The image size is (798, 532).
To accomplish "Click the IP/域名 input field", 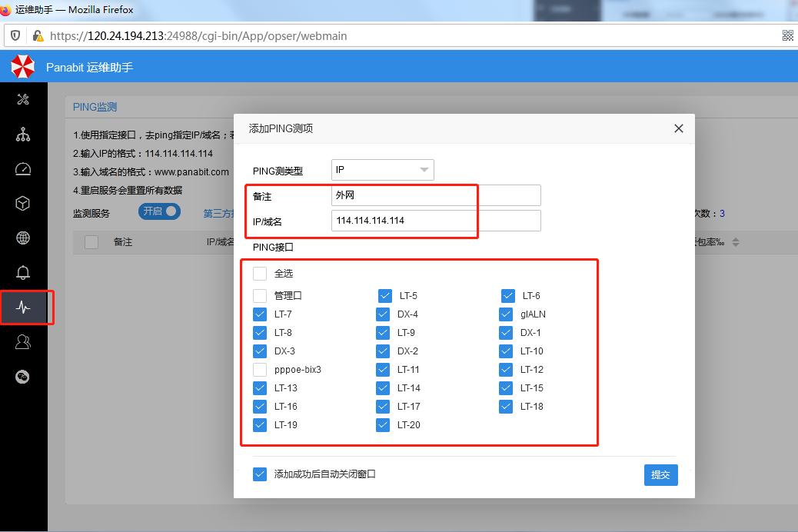I will click(x=436, y=221).
